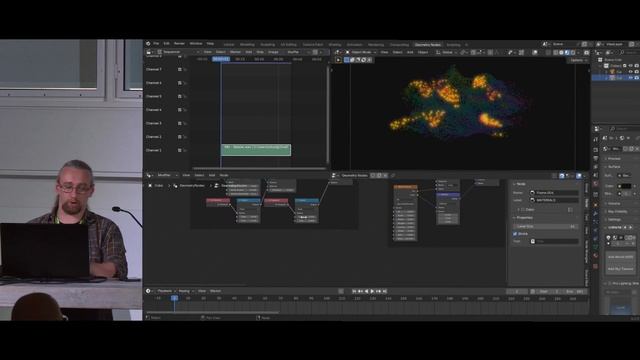640x360 pixels.
Task: Select the green strip on Channel 1
Action: pyautogui.click(x=256, y=150)
